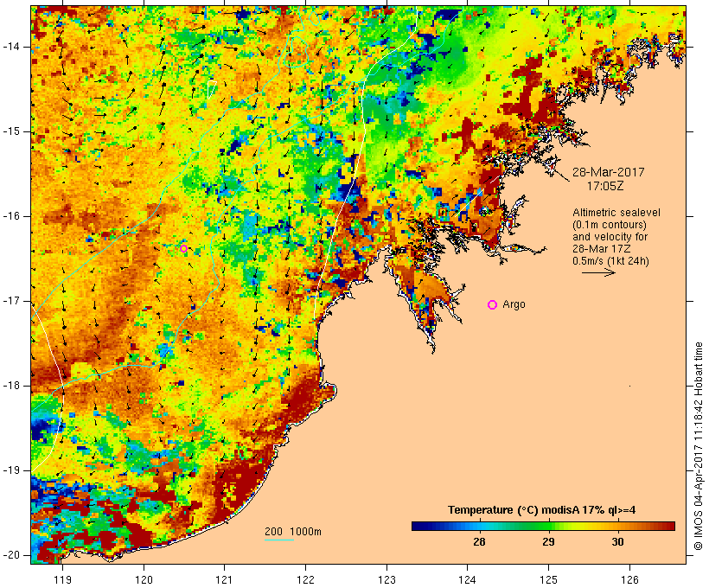Click the '(0.1m contours)' caption line

pos(610,225)
